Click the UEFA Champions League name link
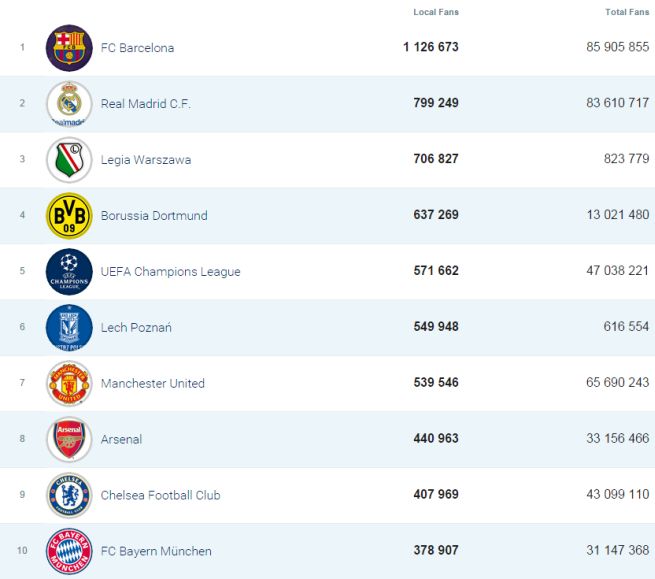 170,272
